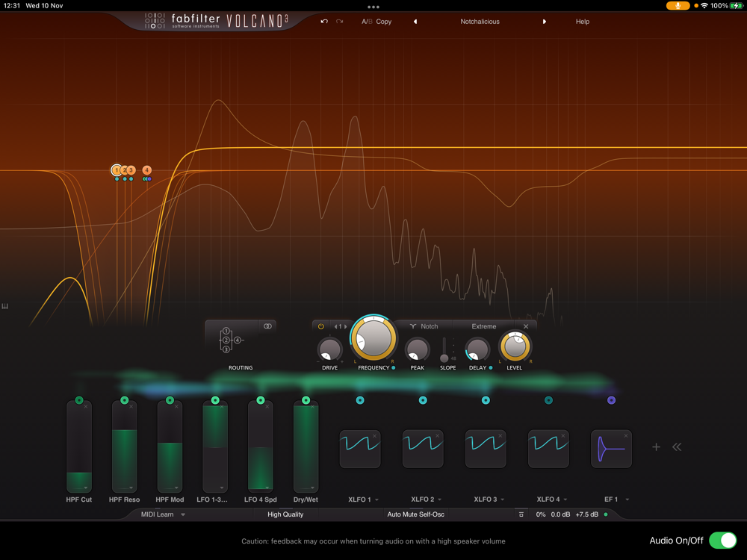This screenshot has width=747, height=560.
Task: Click the piano keyboard display icon
Action: point(4,306)
